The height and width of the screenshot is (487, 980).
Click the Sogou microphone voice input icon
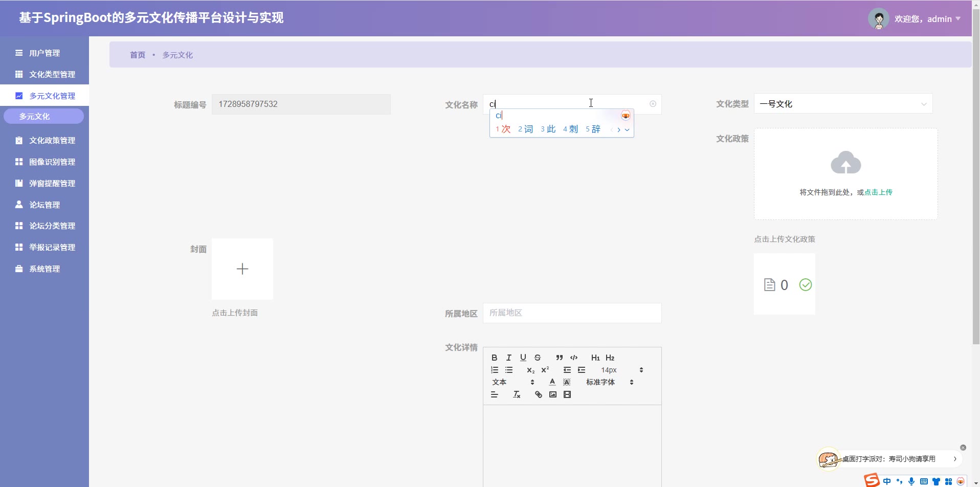[x=911, y=481]
